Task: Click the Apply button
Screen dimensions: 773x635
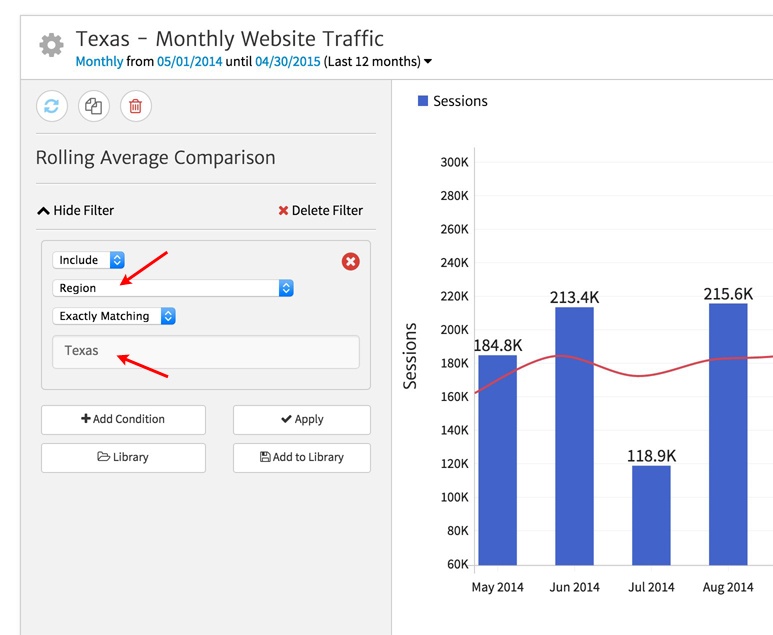Action: pyautogui.click(x=301, y=420)
